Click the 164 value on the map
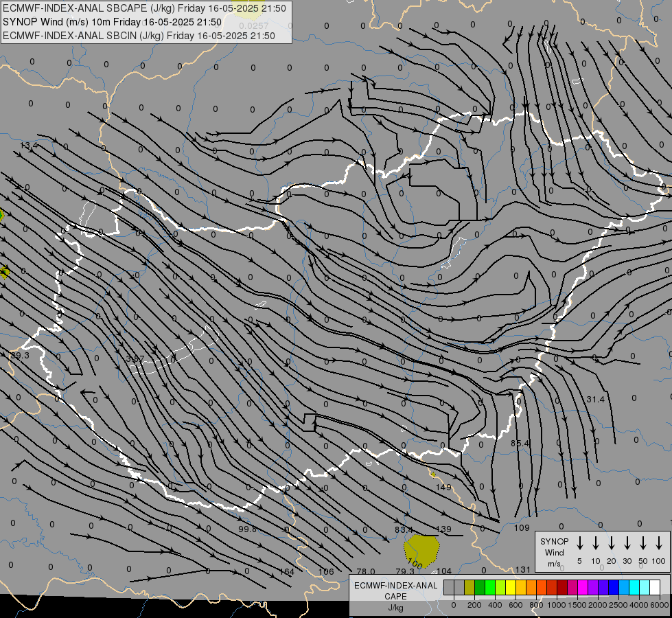 tap(287, 572)
